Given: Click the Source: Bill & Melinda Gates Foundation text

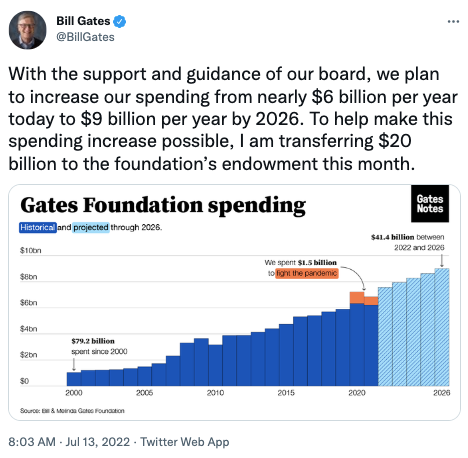Looking at the screenshot, I should click(x=72, y=410).
